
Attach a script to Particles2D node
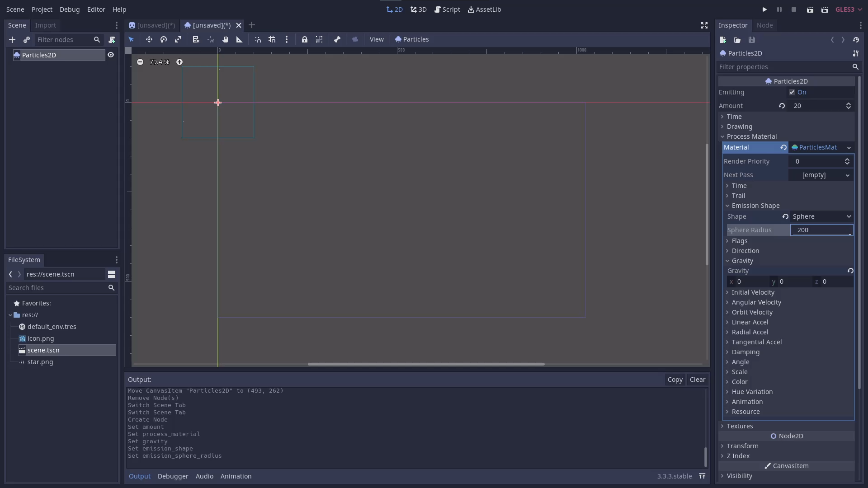(112, 40)
